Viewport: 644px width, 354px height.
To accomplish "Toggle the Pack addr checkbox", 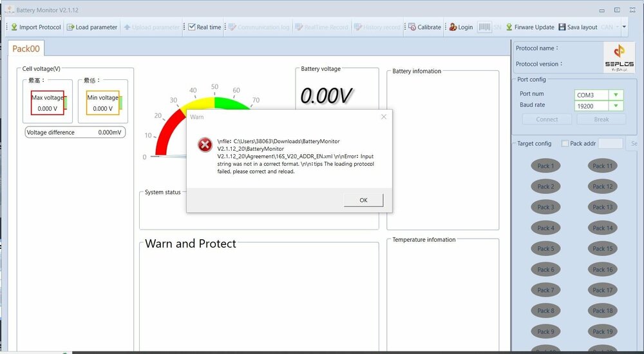I will point(565,144).
